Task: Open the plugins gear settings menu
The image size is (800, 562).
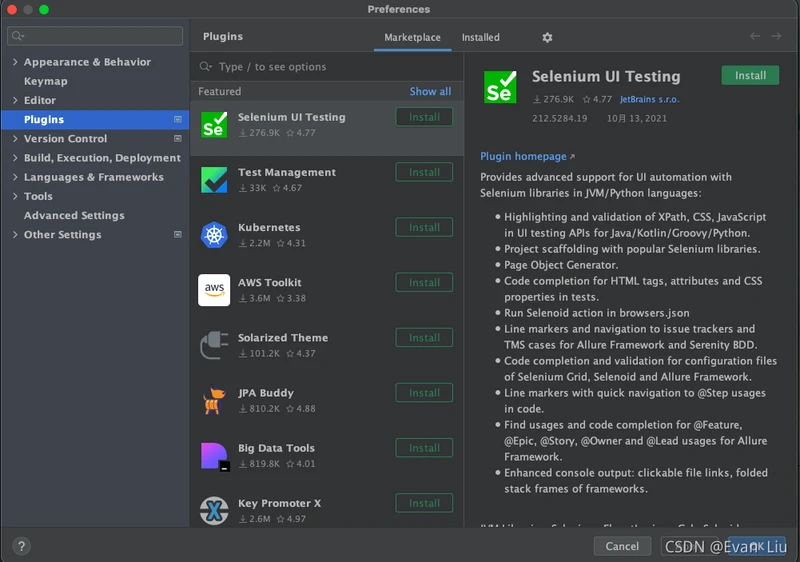Action: [547, 38]
